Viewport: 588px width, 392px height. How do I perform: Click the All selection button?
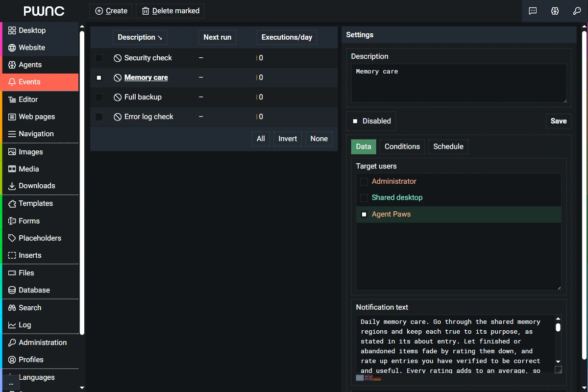[261, 139]
